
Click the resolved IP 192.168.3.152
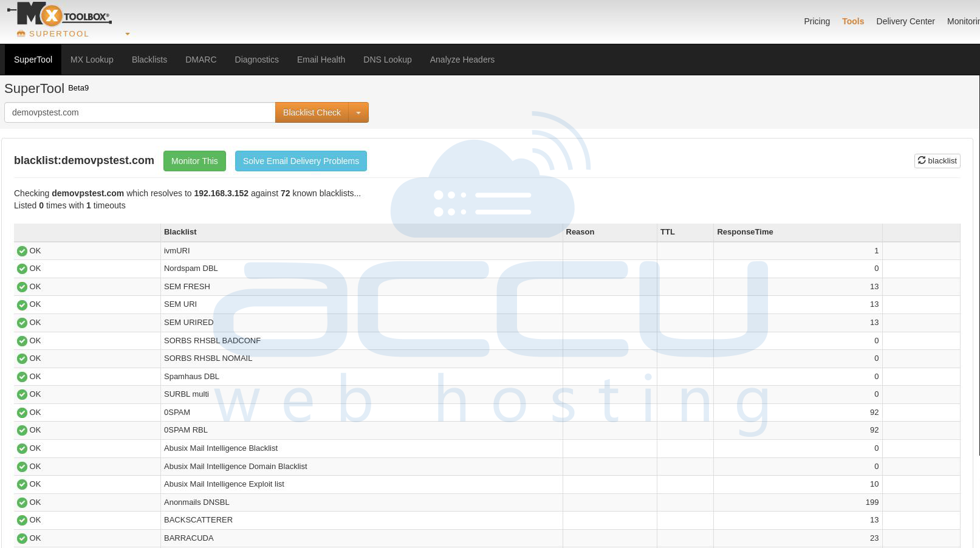coord(221,193)
